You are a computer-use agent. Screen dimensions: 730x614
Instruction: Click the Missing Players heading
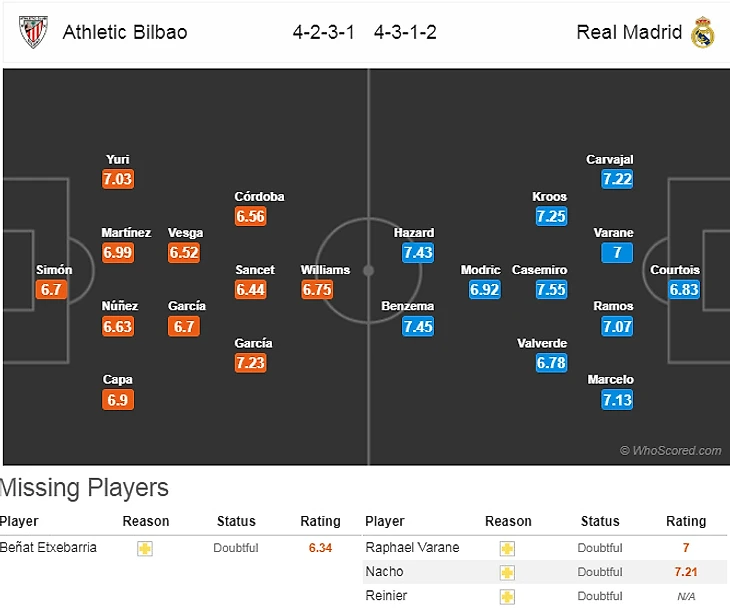point(84,489)
